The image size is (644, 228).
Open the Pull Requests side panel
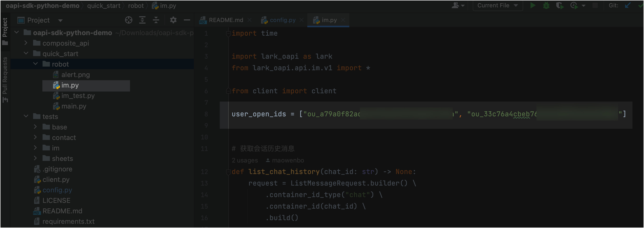coord(5,79)
